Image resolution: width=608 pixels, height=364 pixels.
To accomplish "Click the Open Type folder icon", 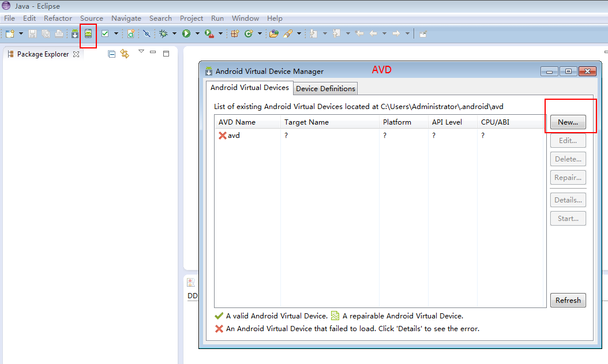I will click(x=274, y=33).
